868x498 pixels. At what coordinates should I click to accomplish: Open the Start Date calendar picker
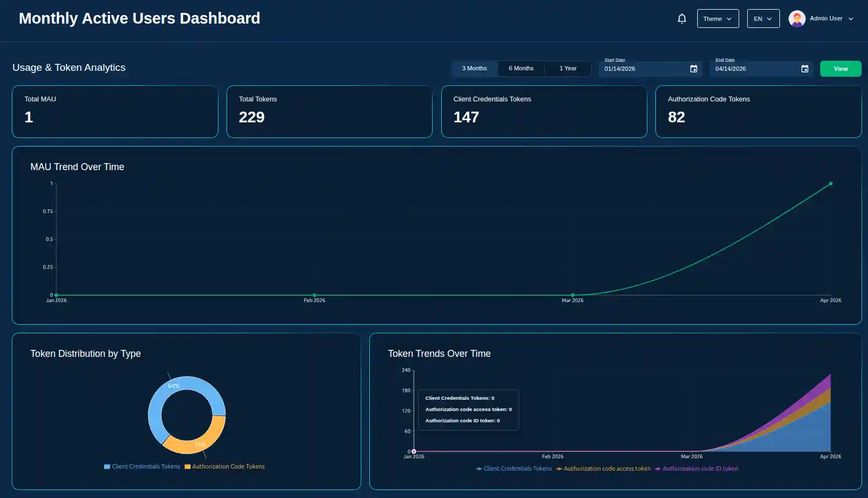[x=694, y=69]
